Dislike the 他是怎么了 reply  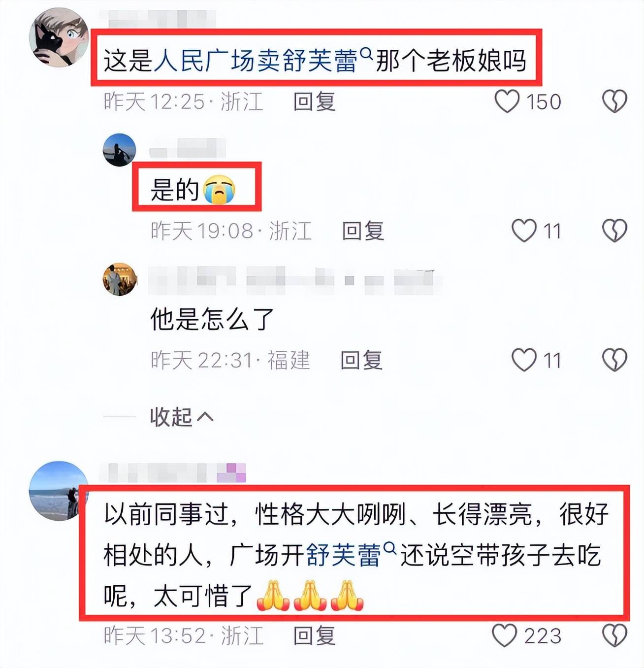[x=614, y=360]
